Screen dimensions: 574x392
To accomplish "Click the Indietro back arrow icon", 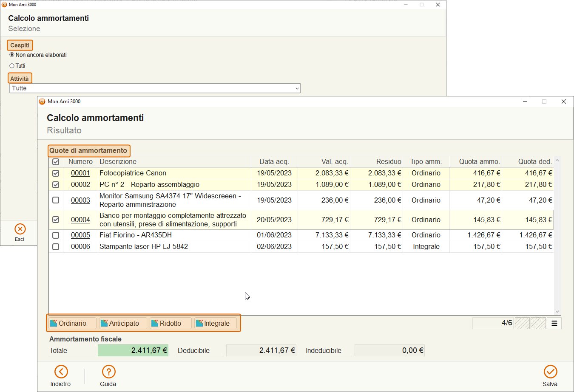I will (61, 372).
